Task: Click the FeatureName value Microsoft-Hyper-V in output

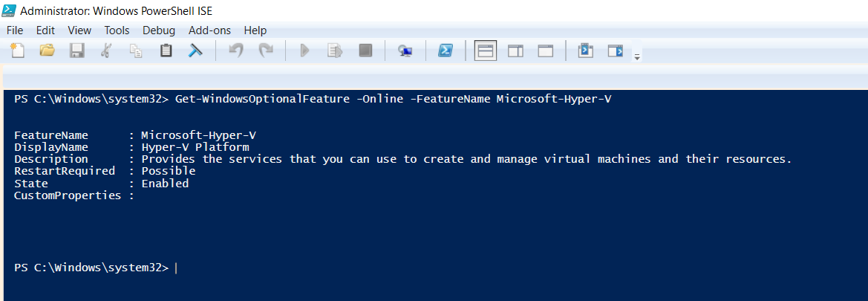Action: coord(199,135)
